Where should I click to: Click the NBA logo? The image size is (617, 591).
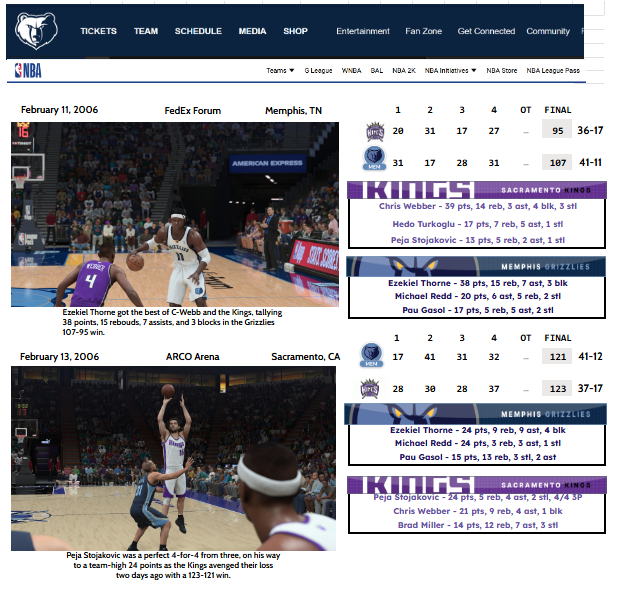pos(28,71)
